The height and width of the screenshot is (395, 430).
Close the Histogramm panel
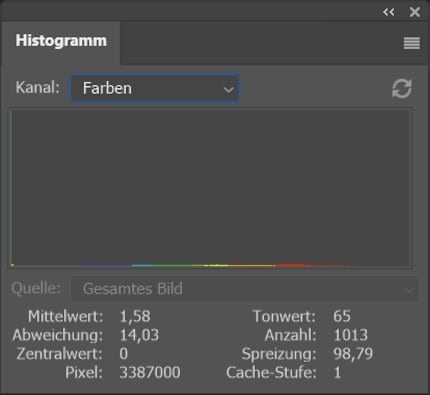415,12
